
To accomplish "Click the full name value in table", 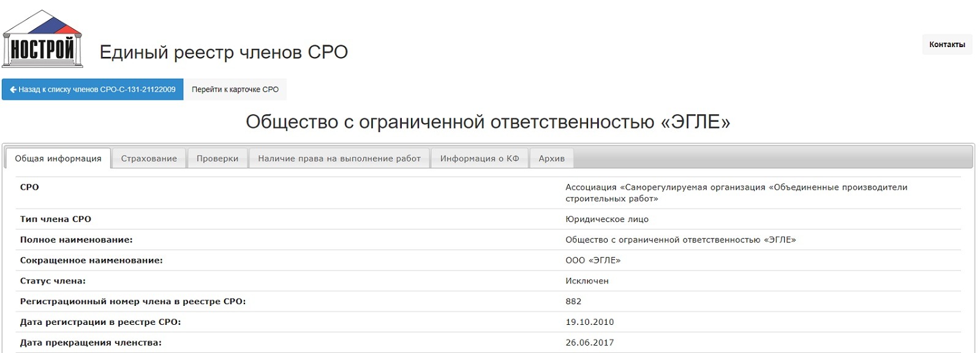I will 680,240.
